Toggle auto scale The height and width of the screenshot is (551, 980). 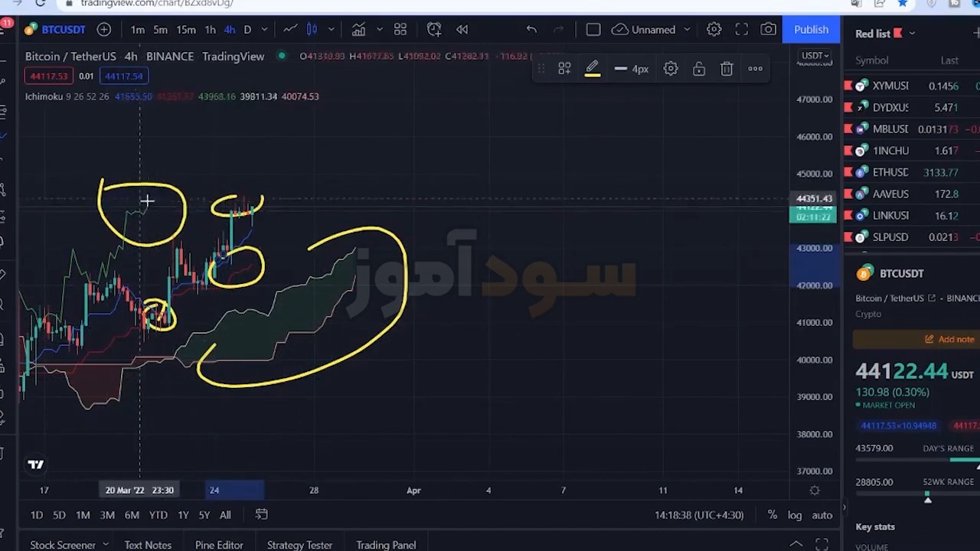point(822,515)
